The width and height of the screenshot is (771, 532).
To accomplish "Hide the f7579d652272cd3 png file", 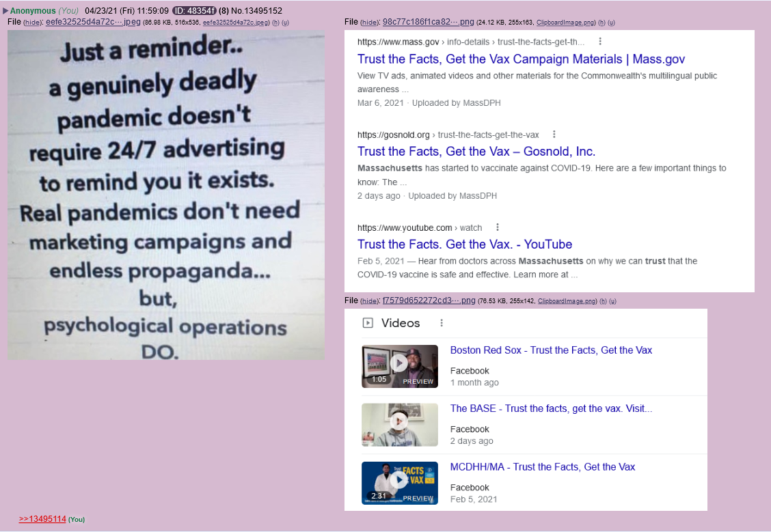I will tap(370, 301).
